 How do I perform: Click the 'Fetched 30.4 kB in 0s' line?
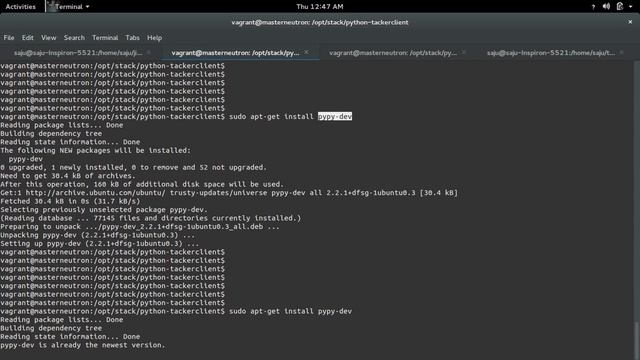click(70, 201)
